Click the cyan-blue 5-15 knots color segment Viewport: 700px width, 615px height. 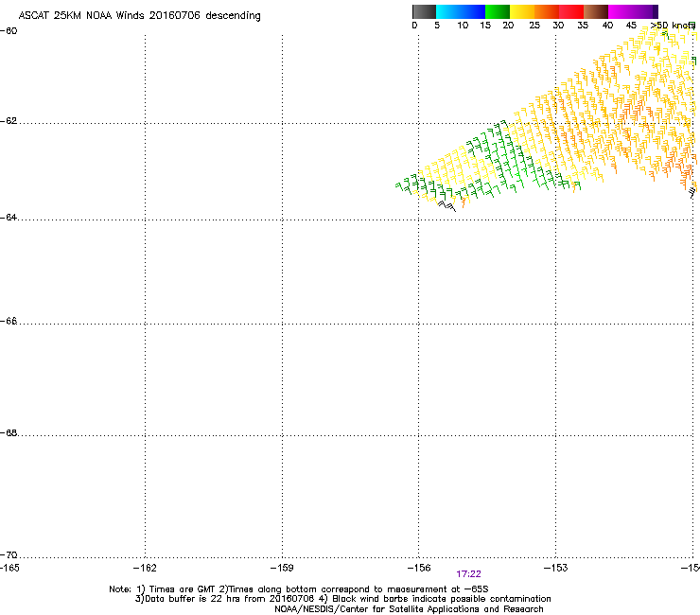coord(461,11)
